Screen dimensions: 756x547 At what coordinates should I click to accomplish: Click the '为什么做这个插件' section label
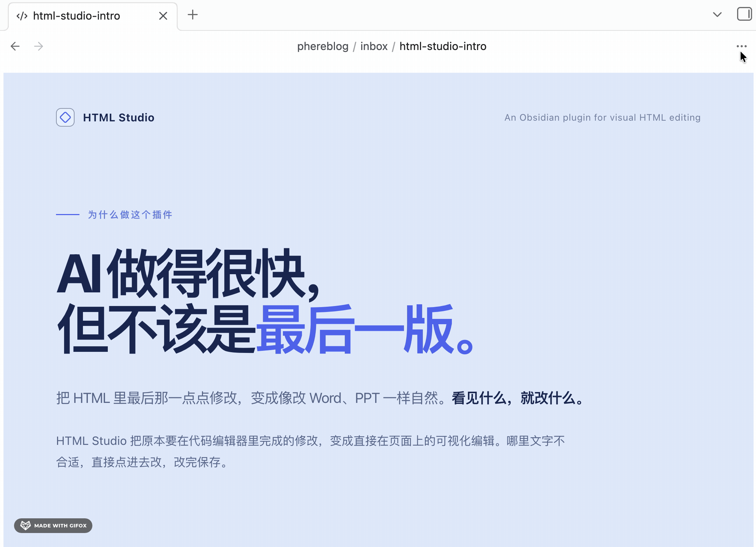[130, 214]
